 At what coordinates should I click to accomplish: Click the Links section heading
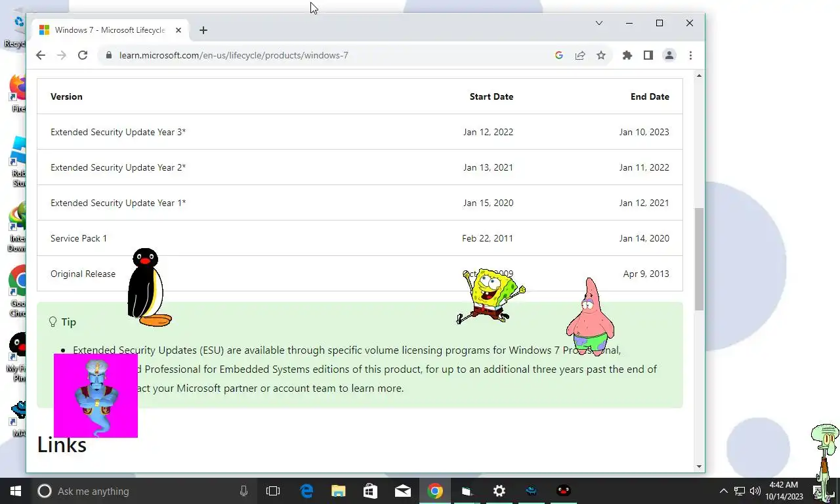pyautogui.click(x=62, y=444)
